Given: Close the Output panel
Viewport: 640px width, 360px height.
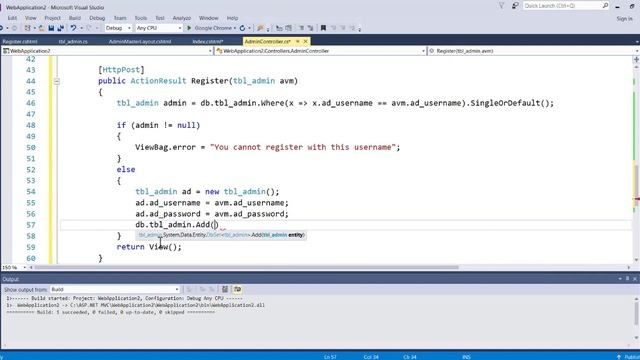Looking at the screenshot, I should click(x=635, y=279).
